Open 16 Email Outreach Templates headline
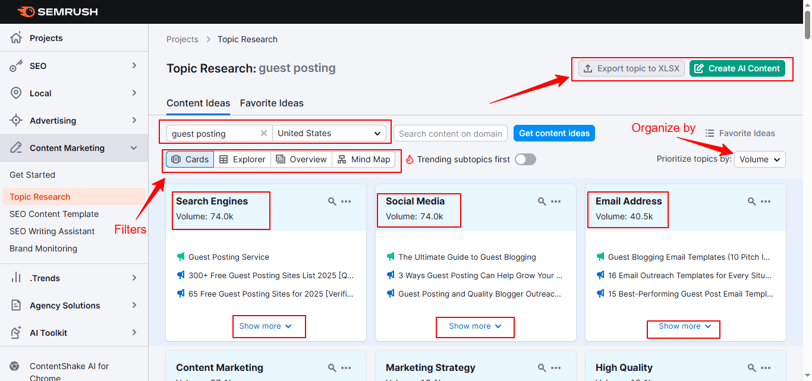The image size is (812, 381). [x=690, y=275]
